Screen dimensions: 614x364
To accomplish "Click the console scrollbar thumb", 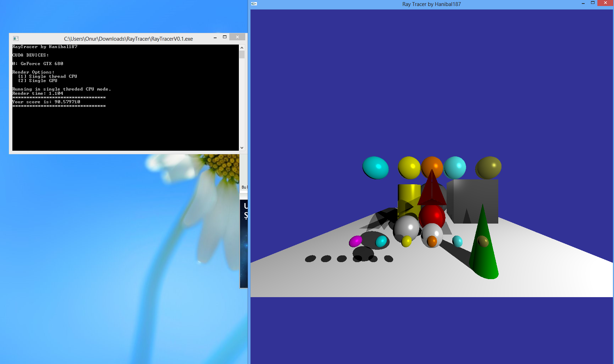I will [x=242, y=54].
